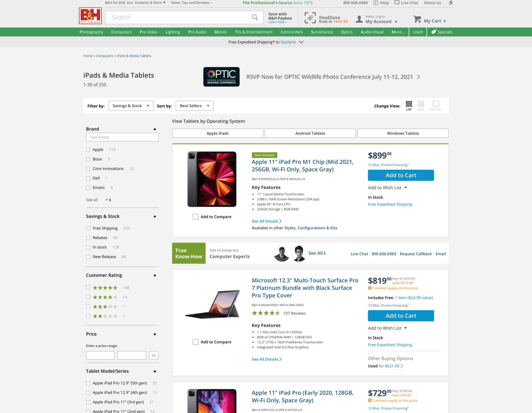Select the Android Tablets tab
Viewport: 532px width, 413px height.
point(310,133)
